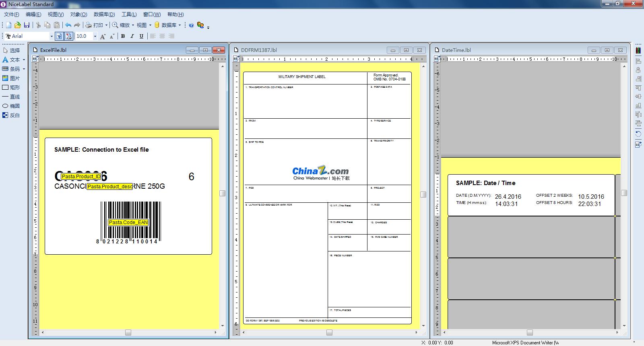Screen dimensions: 644x346
Task: Select the 椭圆 ellipse tool
Action: [11, 106]
